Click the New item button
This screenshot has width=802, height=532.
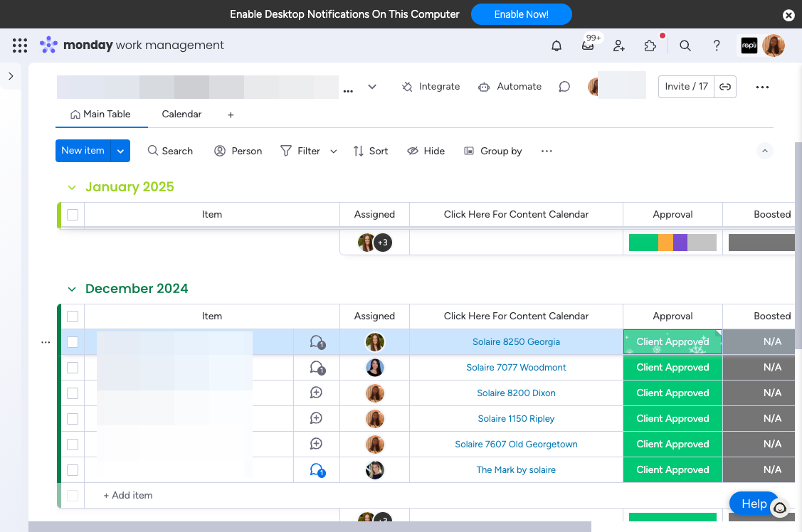click(83, 151)
